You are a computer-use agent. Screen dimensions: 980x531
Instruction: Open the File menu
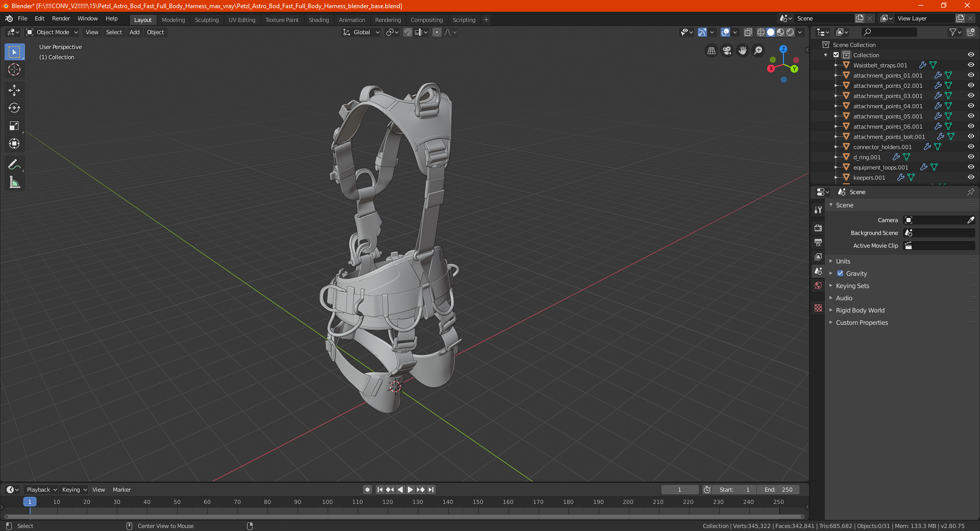[22, 18]
